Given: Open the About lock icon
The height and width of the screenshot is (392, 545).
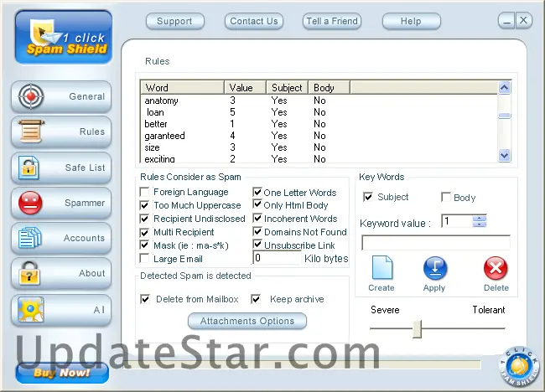Looking at the screenshot, I should [x=29, y=273].
